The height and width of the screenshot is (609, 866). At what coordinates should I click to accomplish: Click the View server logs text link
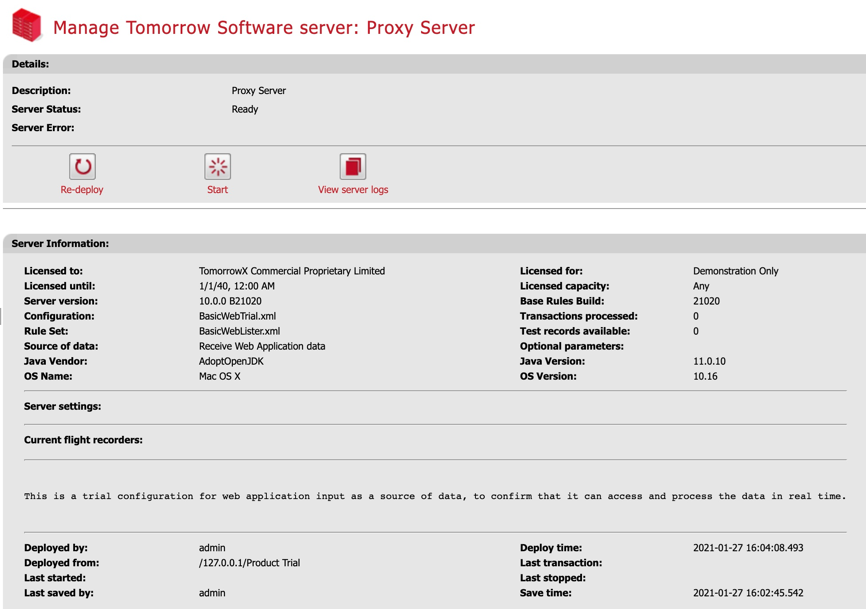[352, 190]
